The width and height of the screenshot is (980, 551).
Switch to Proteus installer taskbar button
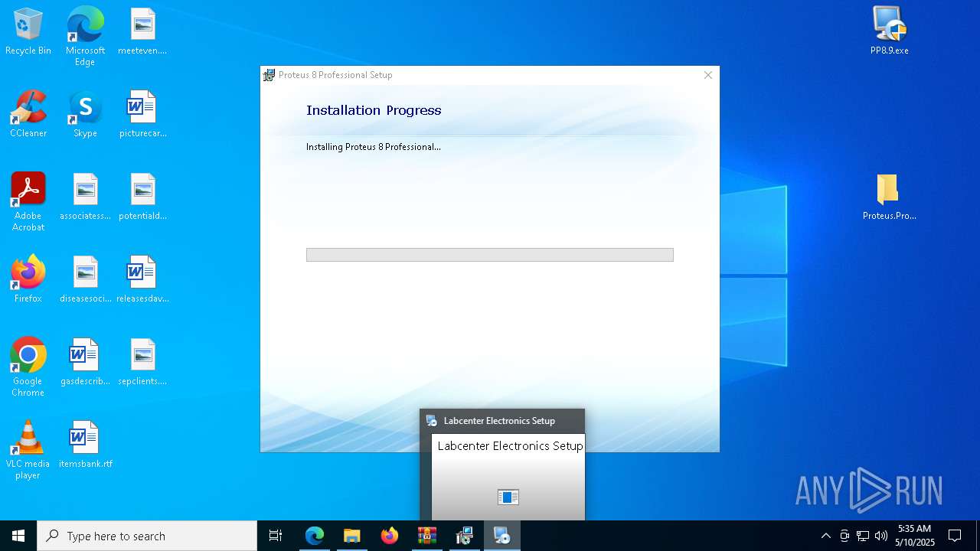[x=465, y=536]
